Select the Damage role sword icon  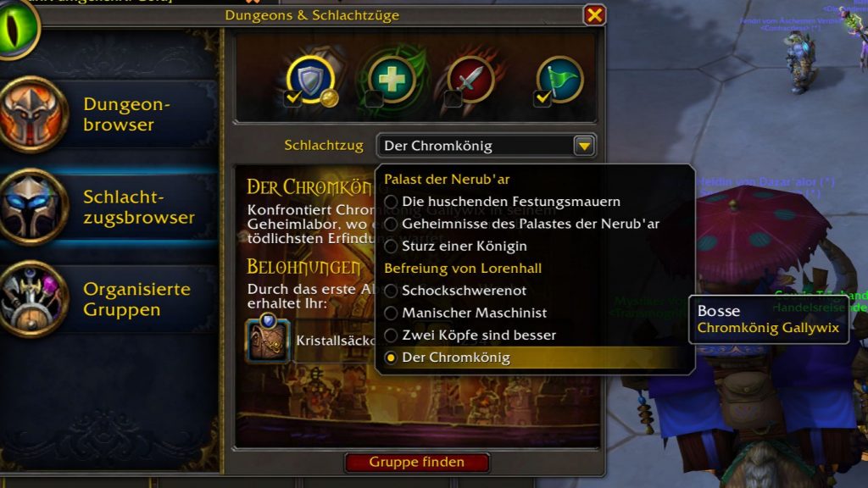(x=470, y=80)
